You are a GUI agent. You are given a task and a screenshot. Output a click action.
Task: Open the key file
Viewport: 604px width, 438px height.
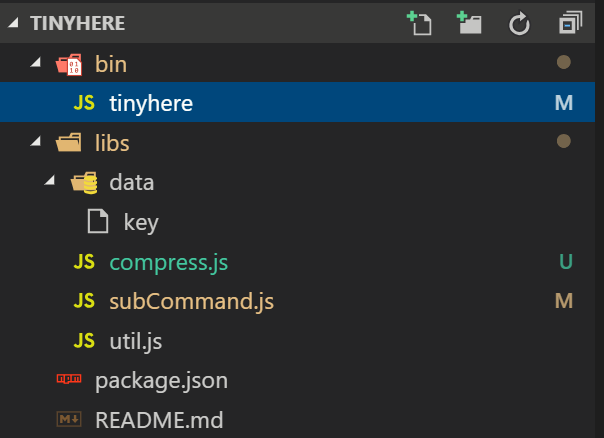point(141,222)
